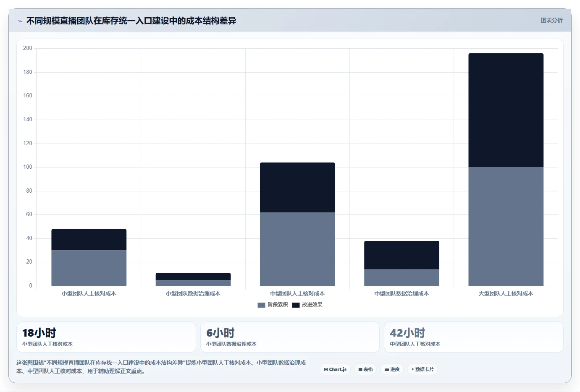Click the y-axis tick label 60
Screen dimensions: 580x392
[29, 214]
